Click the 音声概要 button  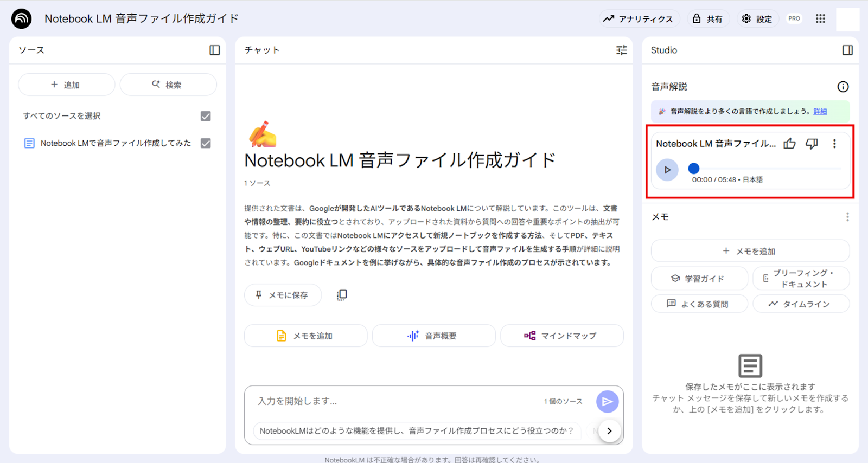pyautogui.click(x=433, y=336)
